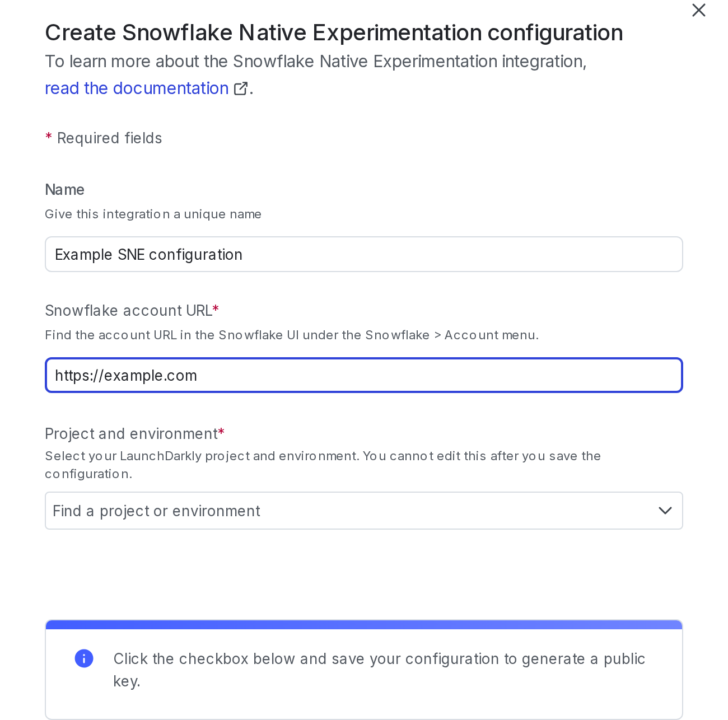The height and width of the screenshot is (720, 728).
Task: Click the external link icon beside documentation
Action: 241,88
